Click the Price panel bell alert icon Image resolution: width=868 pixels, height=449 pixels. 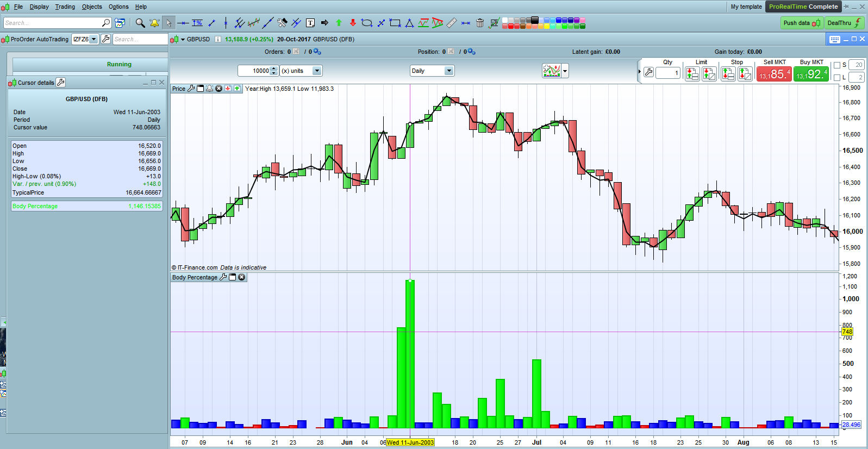point(209,89)
